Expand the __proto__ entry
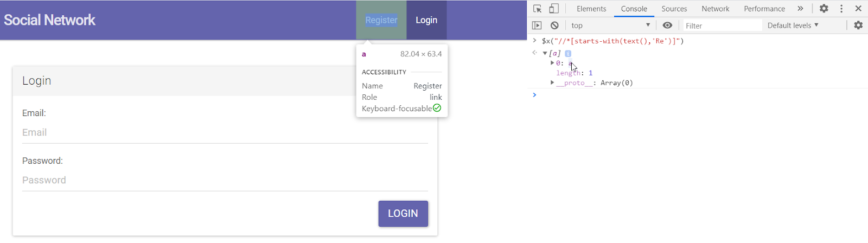This screenshot has width=868, height=243. click(552, 83)
